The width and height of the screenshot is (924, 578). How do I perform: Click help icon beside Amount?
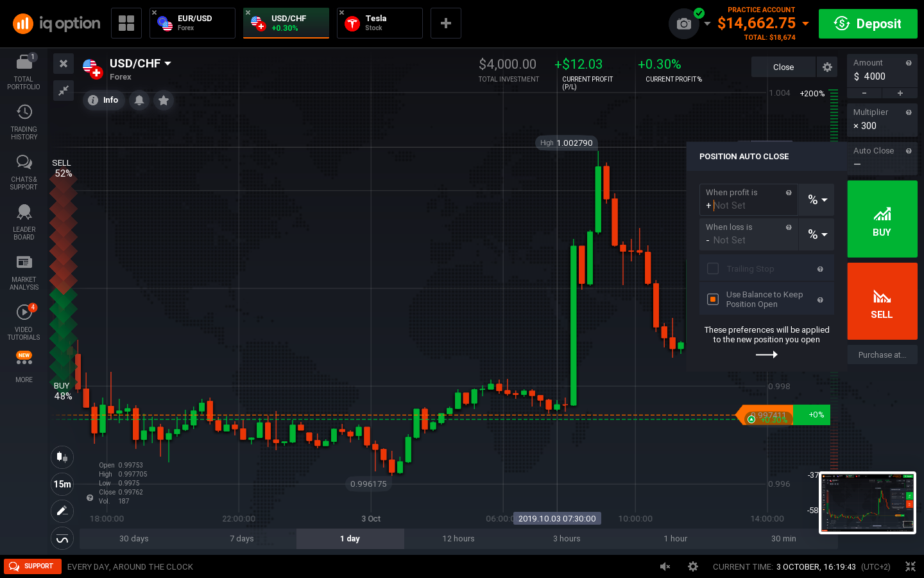(909, 63)
